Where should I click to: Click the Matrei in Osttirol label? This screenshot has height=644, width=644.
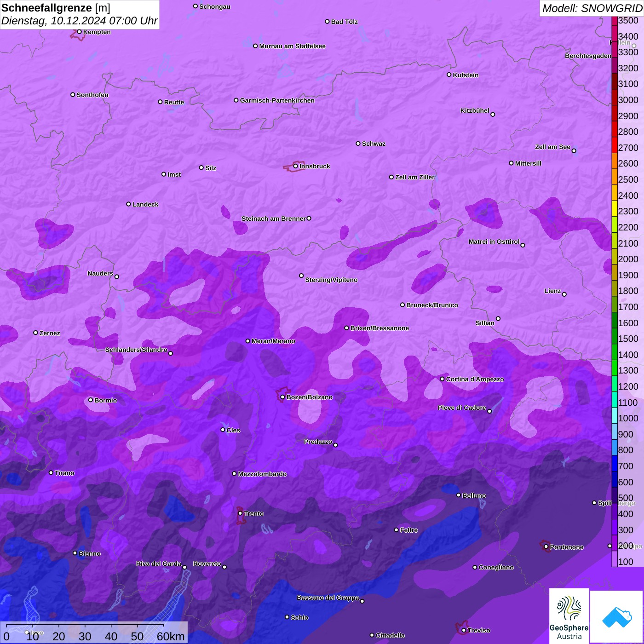pos(494,241)
